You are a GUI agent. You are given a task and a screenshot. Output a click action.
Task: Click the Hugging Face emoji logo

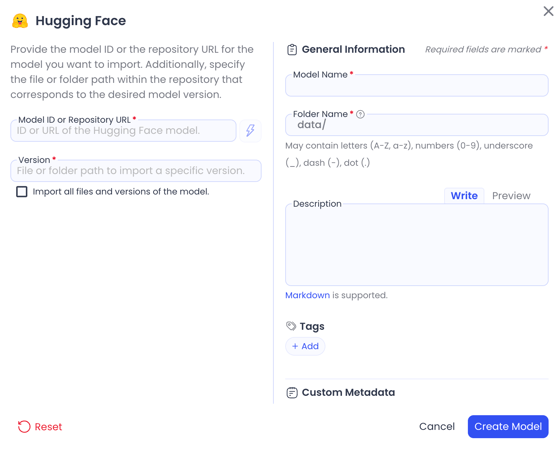click(x=20, y=21)
